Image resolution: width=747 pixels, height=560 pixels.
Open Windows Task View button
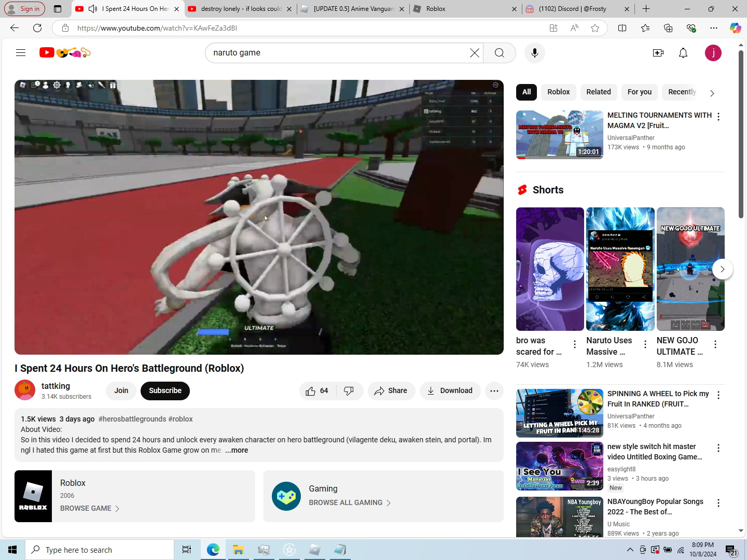187,550
